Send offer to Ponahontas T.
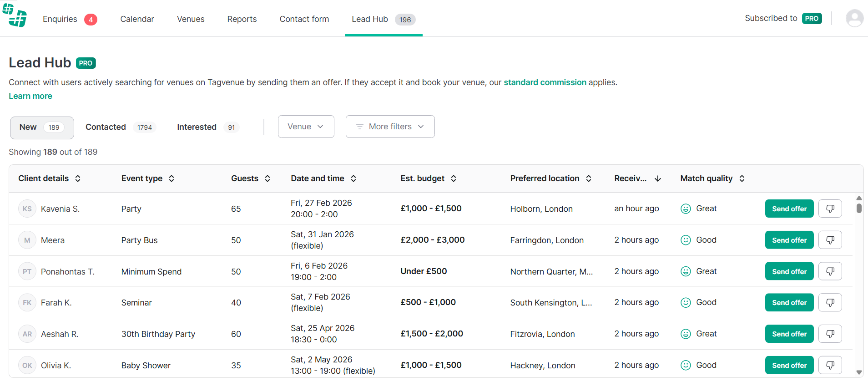868x392 pixels. [789, 271]
